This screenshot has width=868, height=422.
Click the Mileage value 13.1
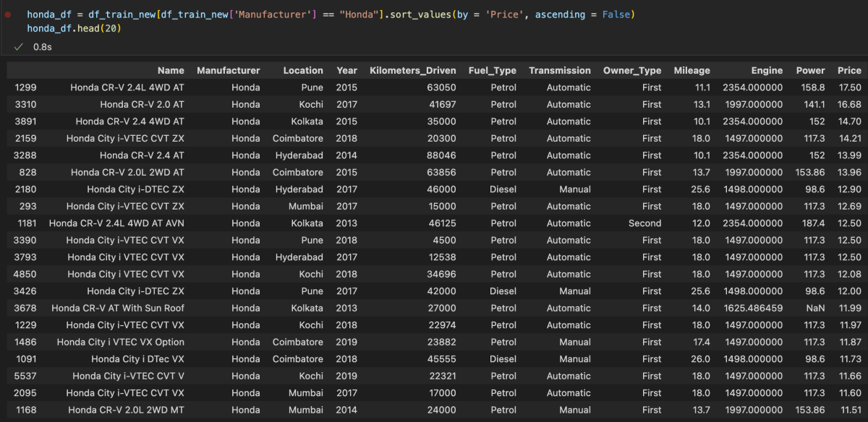pyautogui.click(x=702, y=104)
